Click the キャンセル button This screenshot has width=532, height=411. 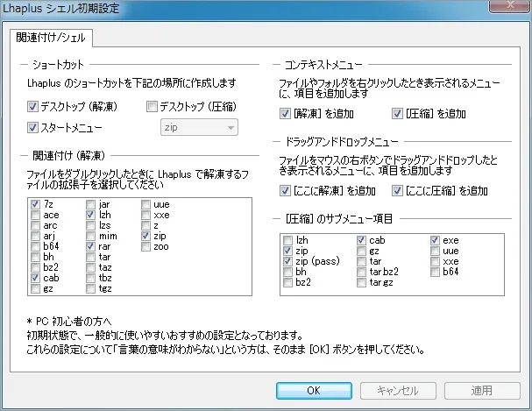tap(398, 391)
